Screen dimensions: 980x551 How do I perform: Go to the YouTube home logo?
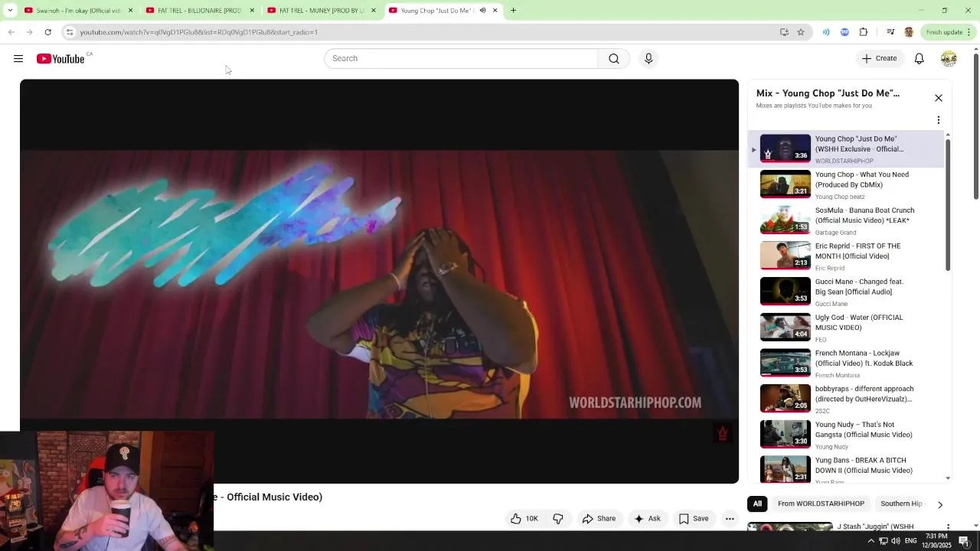coord(60,59)
